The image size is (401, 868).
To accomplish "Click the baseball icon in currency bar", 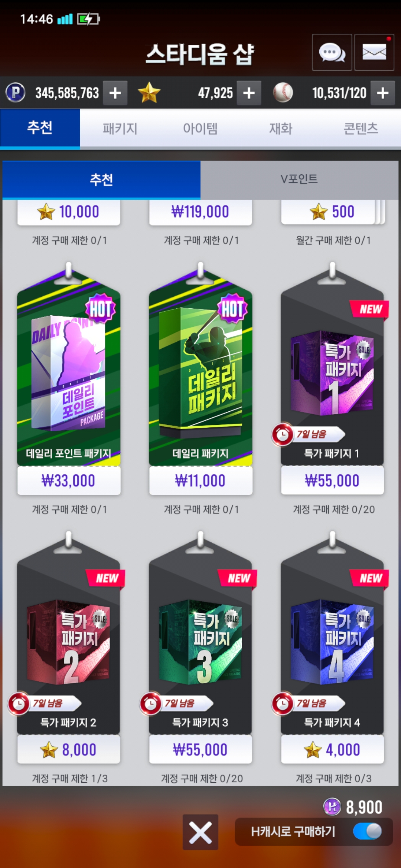I will click(x=283, y=92).
